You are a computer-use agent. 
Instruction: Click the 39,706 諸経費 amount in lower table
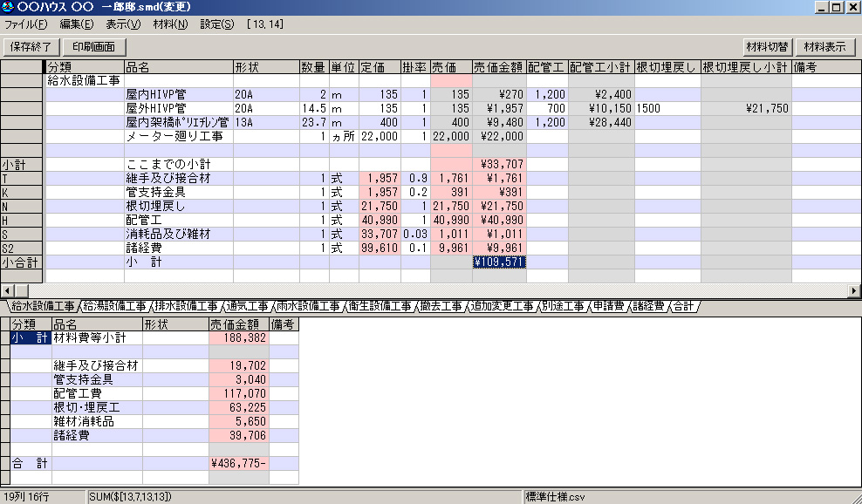(x=238, y=435)
